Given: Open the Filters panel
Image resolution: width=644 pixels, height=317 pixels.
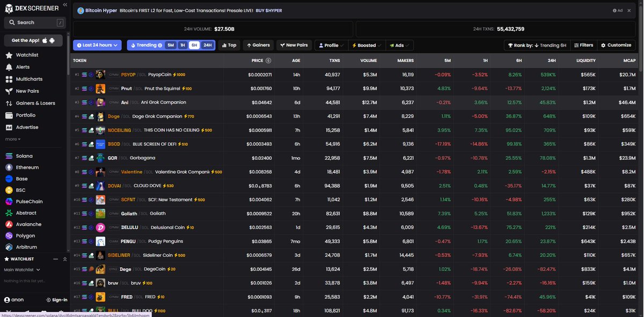Looking at the screenshot, I should click(x=583, y=46).
